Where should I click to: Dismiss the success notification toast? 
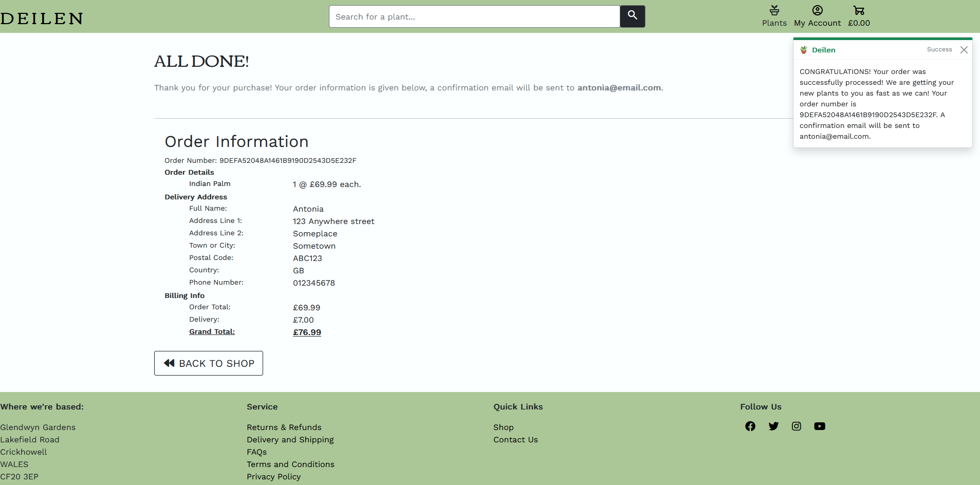[964, 50]
